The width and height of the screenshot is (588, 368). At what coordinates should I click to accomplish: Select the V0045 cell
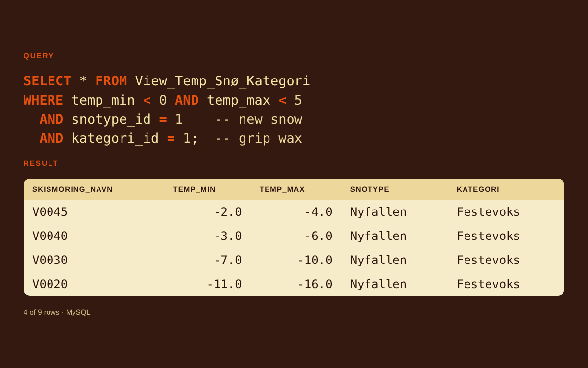(50, 212)
